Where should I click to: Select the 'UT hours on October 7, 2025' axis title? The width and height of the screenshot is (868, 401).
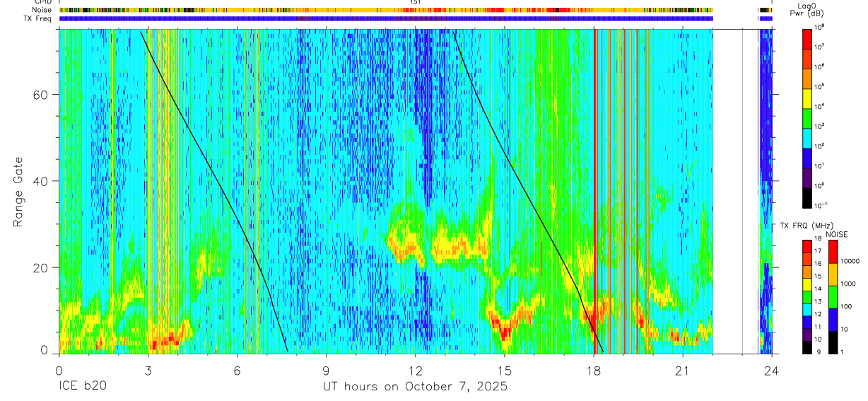[x=415, y=388]
